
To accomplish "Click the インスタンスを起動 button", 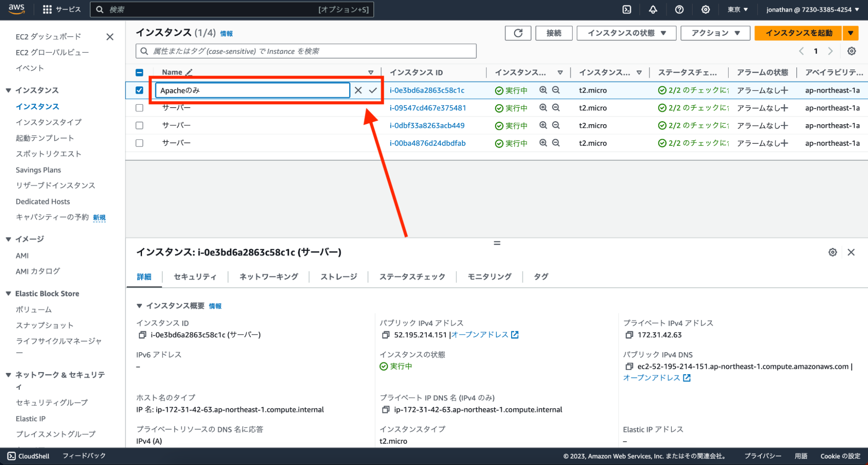I will (x=799, y=33).
